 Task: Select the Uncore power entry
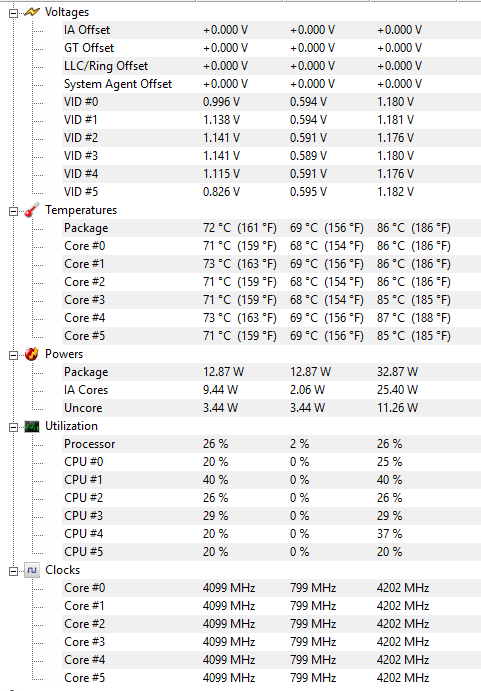(271, 408)
